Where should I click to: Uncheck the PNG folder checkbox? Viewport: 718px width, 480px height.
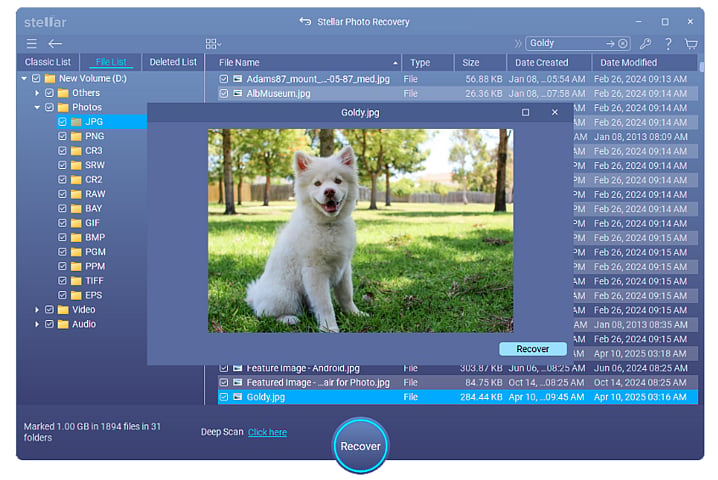[62, 136]
